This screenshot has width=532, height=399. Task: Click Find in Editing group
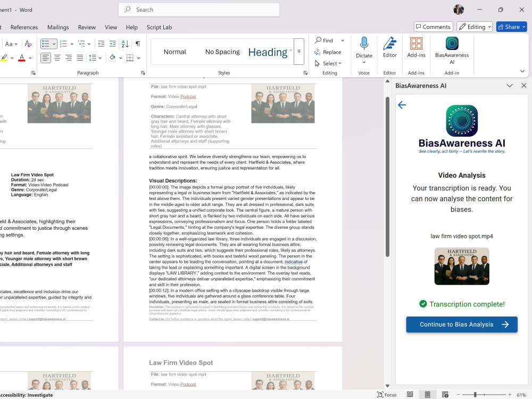[x=325, y=40]
